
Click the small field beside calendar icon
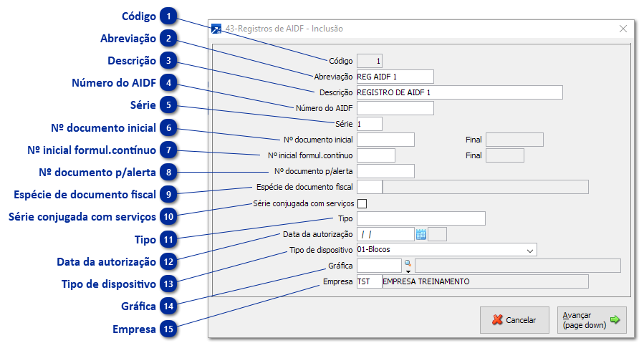coord(437,234)
